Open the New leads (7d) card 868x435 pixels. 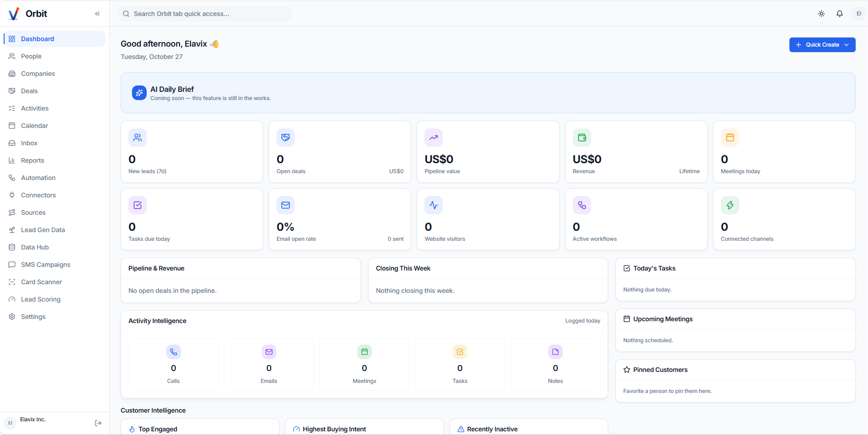(x=192, y=152)
